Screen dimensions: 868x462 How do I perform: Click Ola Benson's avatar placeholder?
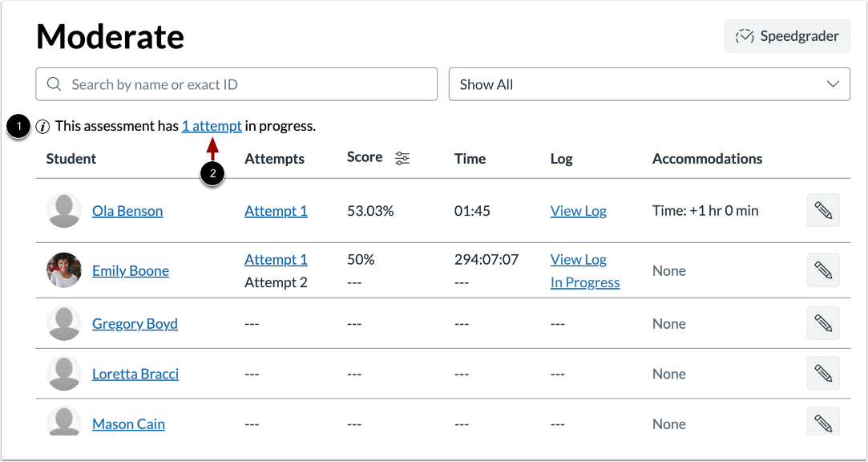coord(64,210)
